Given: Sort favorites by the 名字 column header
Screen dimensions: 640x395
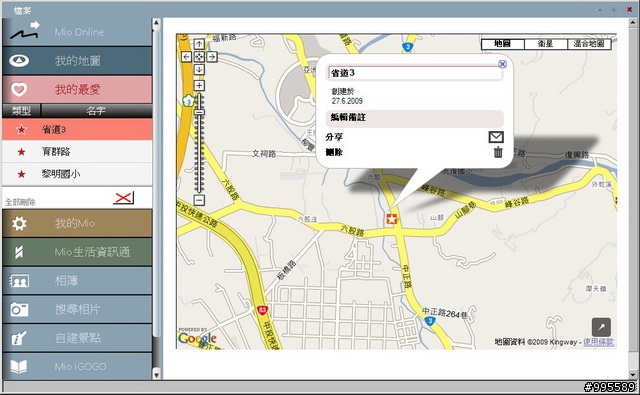Looking at the screenshot, I should 96,111.
